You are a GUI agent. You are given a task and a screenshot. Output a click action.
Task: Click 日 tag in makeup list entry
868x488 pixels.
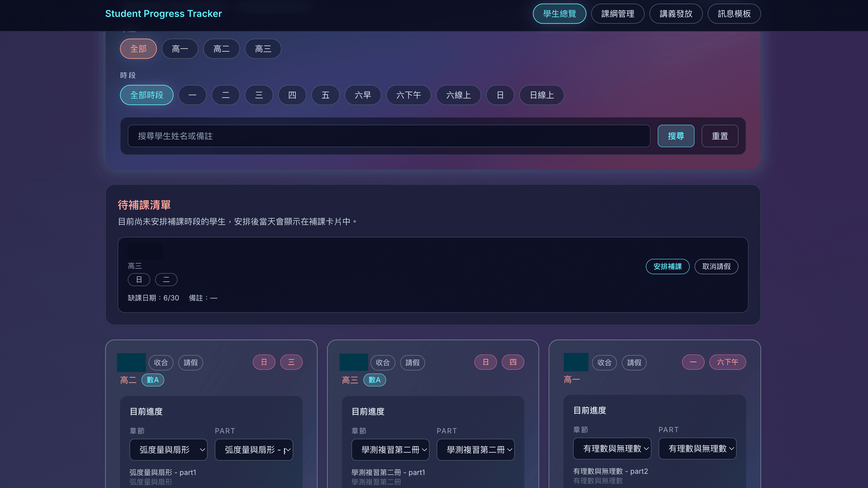pos(139,280)
